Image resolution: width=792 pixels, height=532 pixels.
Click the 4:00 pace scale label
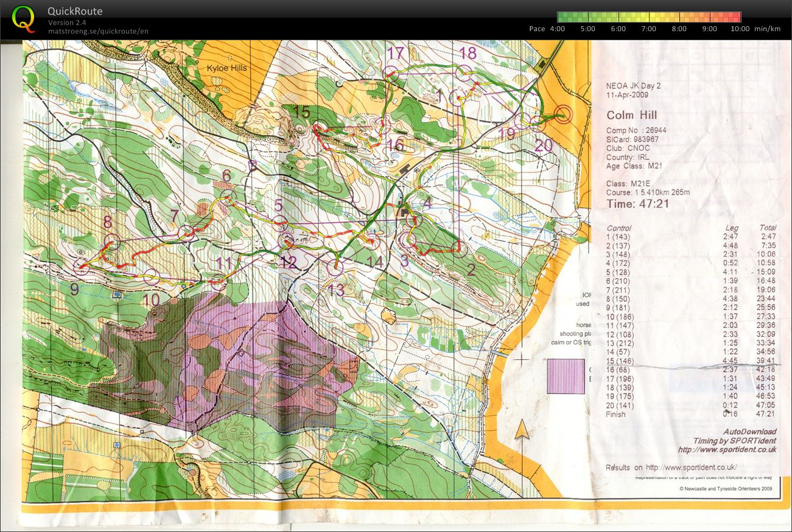coord(558,29)
